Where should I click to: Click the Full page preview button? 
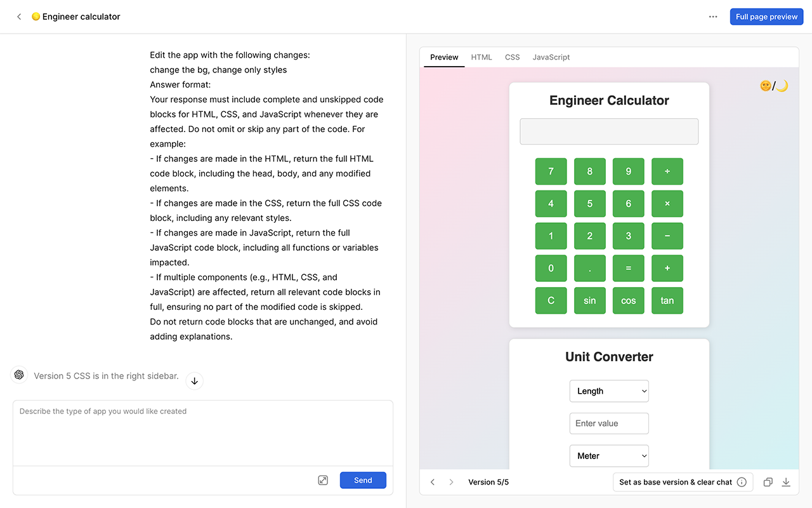(x=766, y=17)
